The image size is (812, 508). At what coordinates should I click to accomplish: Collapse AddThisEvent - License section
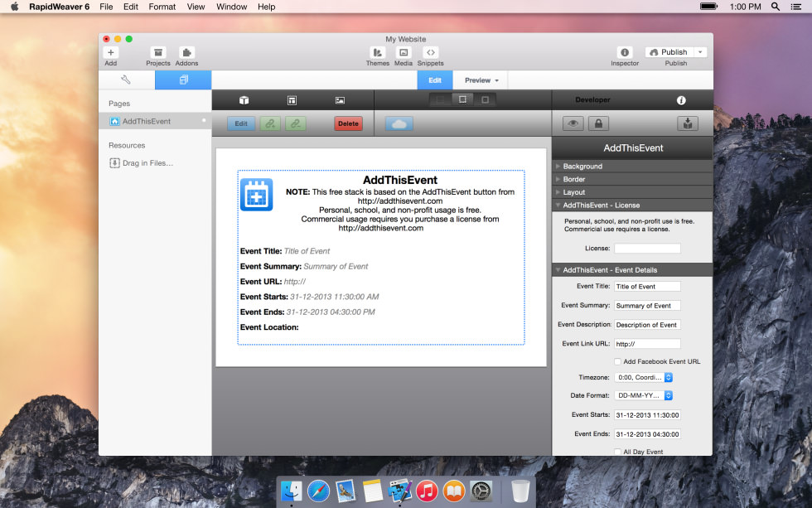(x=632, y=205)
